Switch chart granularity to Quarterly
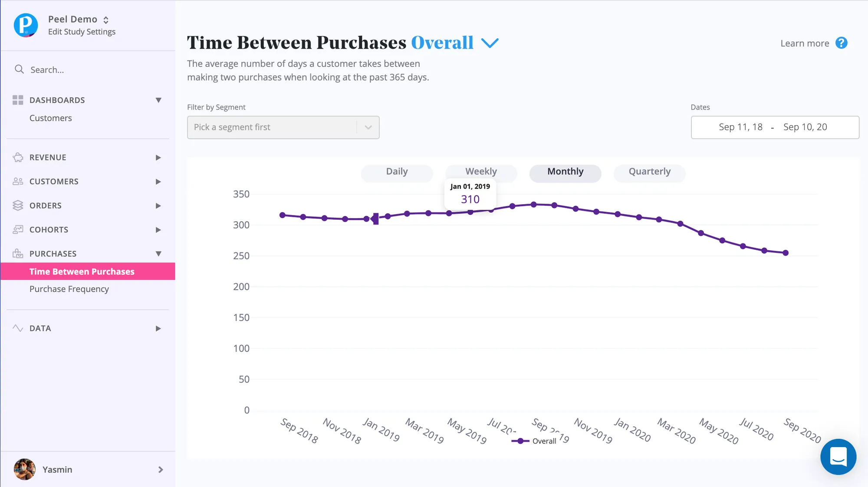868x487 pixels. (649, 172)
